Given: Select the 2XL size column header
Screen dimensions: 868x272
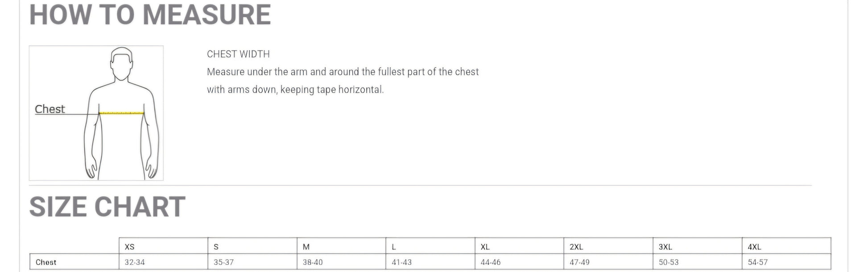Looking at the screenshot, I should 576,247.
